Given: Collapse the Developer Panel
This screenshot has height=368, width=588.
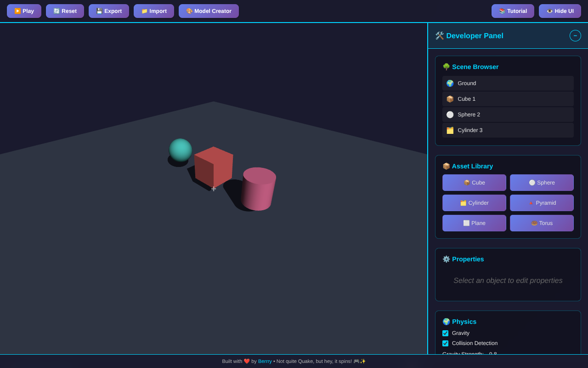Looking at the screenshot, I should click(x=575, y=35).
